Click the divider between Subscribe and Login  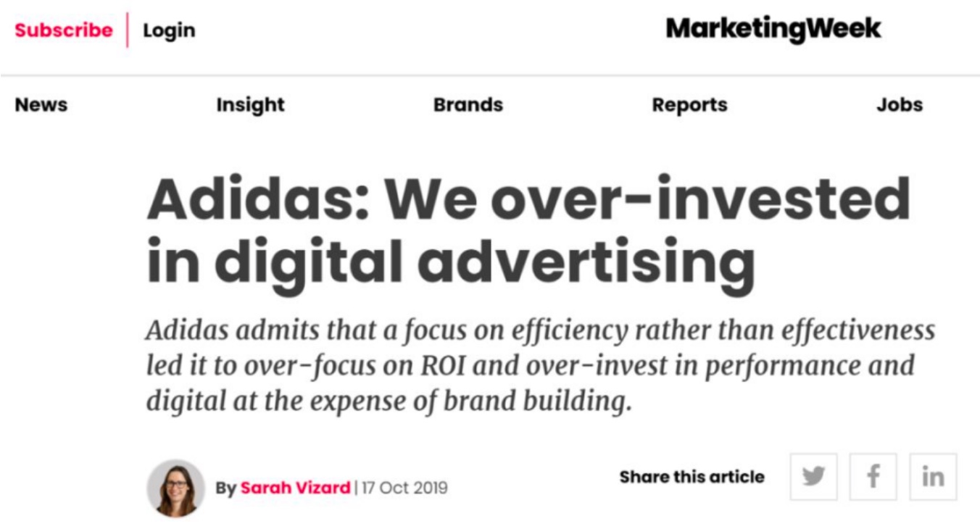click(128, 30)
